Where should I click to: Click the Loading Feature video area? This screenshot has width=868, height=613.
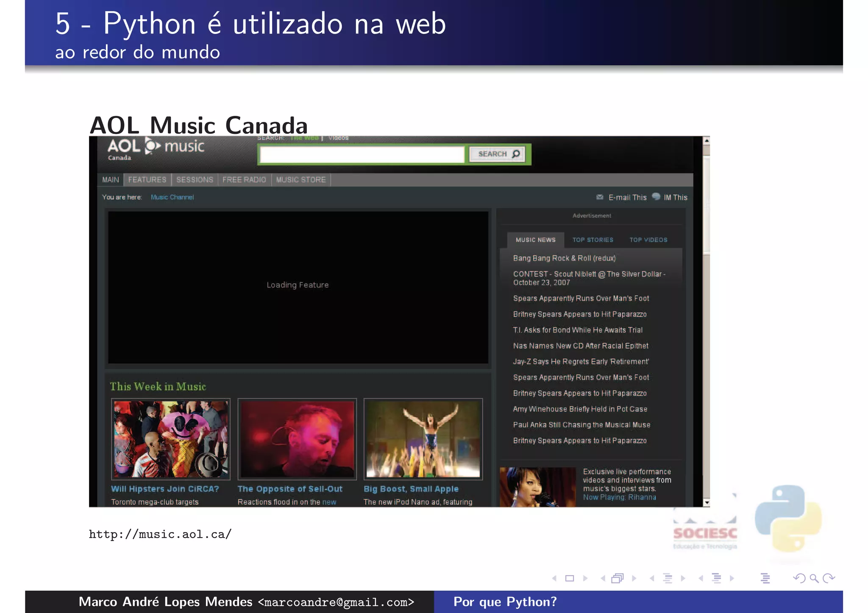pyautogui.click(x=298, y=287)
